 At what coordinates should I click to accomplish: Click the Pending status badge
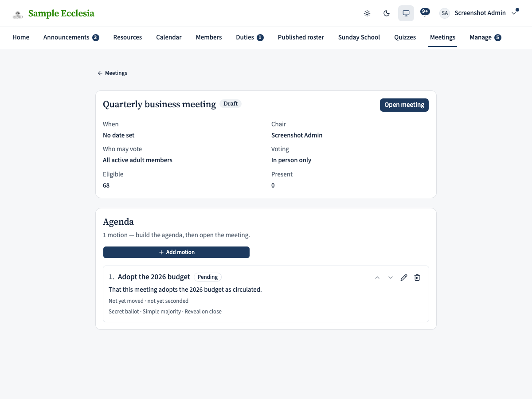[207, 277]
